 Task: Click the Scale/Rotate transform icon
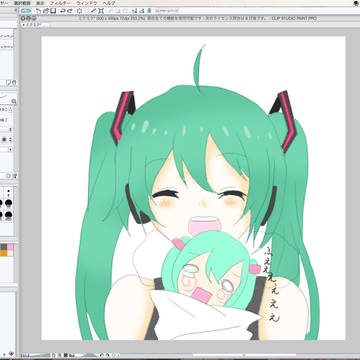(x=101, y=11)
